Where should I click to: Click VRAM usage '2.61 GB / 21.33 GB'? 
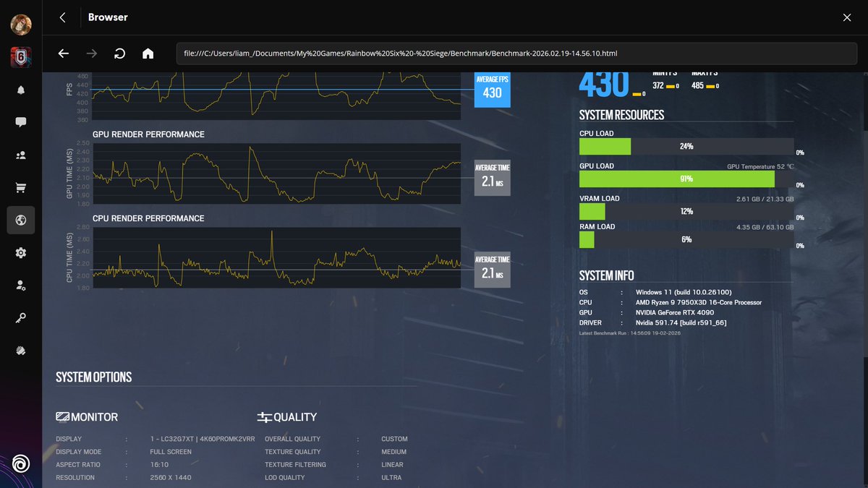click(765, 199)
